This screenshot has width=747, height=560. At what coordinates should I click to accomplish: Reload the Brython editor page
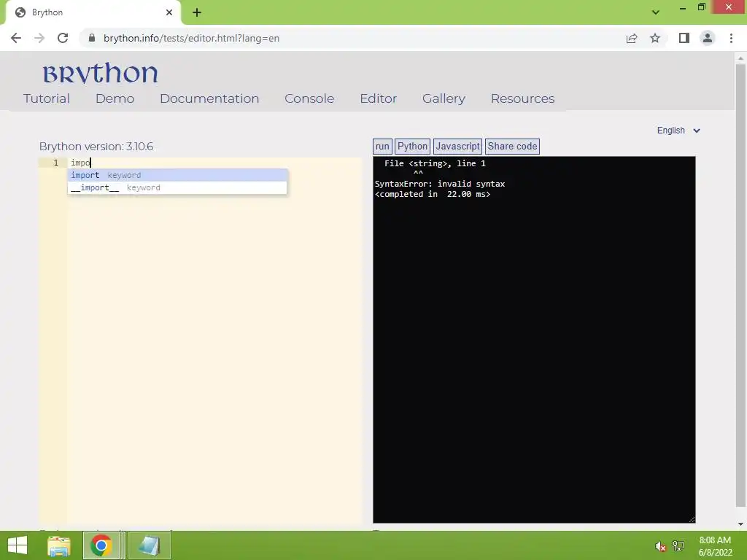(x=63, y=38)
